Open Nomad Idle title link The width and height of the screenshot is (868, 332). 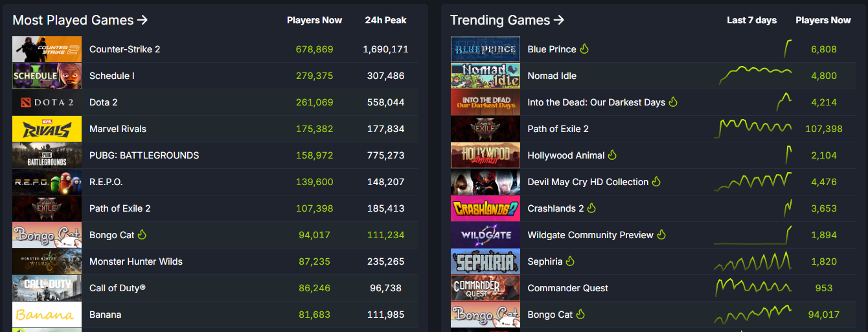click(552, 76)
